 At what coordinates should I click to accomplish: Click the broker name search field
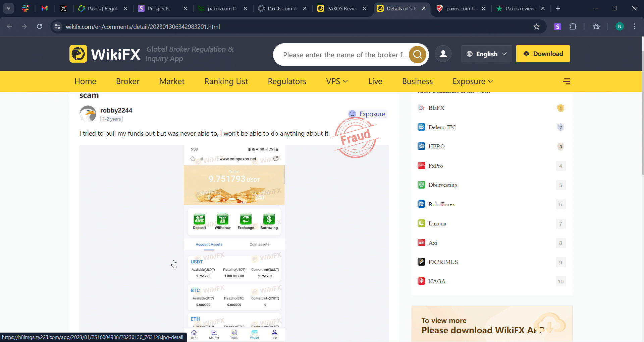pyautogui.click(x=345, y=55)
